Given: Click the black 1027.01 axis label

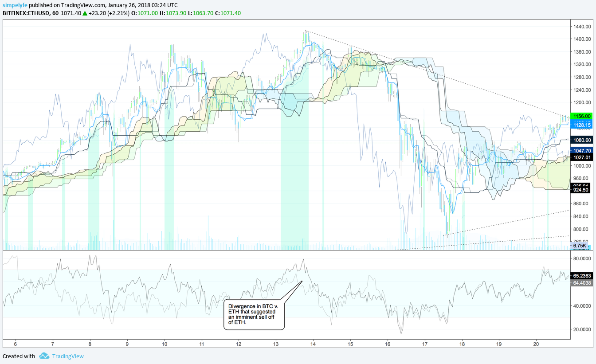Looking at the screenshot, I should (581, 157).
